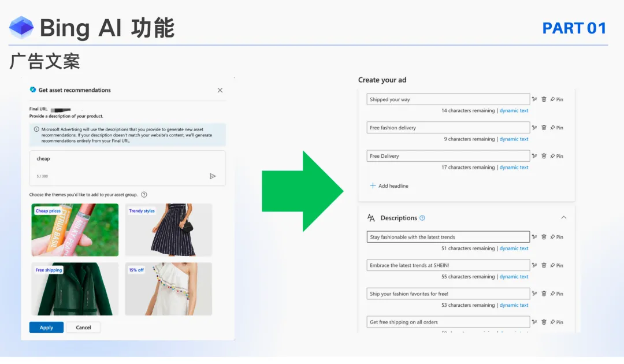Delete the "Stay fashionable with the latest trends" description
Image resolution: width=624 pixels, height=364 pixels.
tap(544, 237)
